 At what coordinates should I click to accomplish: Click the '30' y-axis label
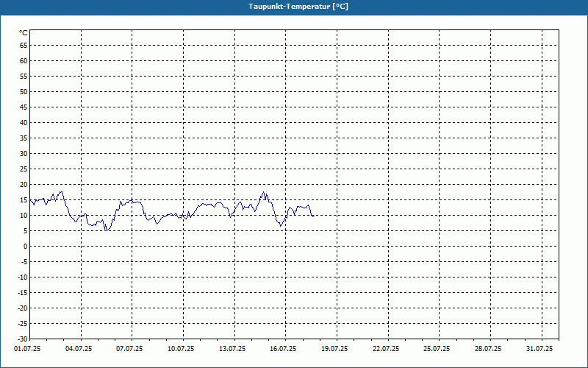pos(24,154)
